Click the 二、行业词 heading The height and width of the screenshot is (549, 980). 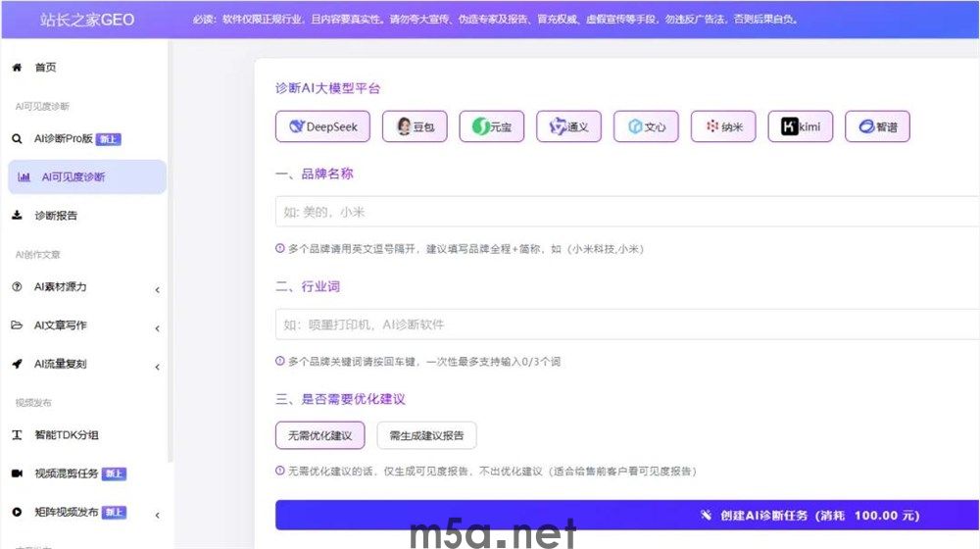(x=308, y=286)
